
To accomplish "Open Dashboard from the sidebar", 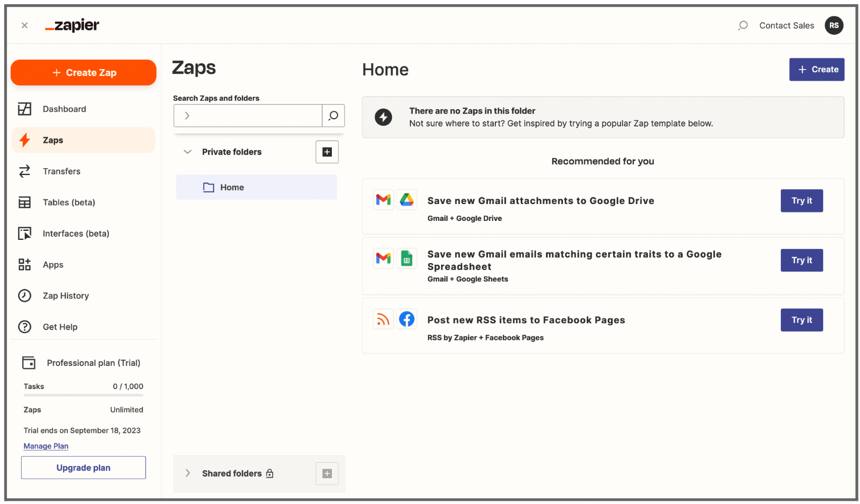I will click(x=83, y=109).
